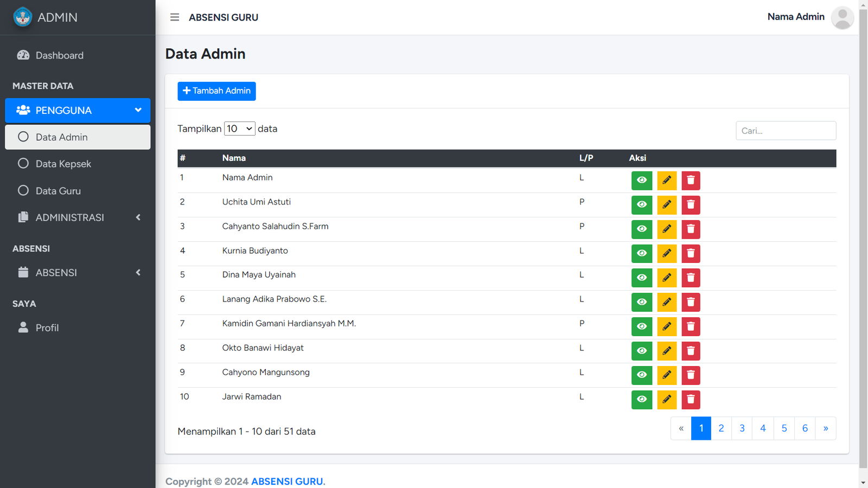
Task: Delete Kurnia Budiyanto using the trash icon
Action: (x=691, y=253)
